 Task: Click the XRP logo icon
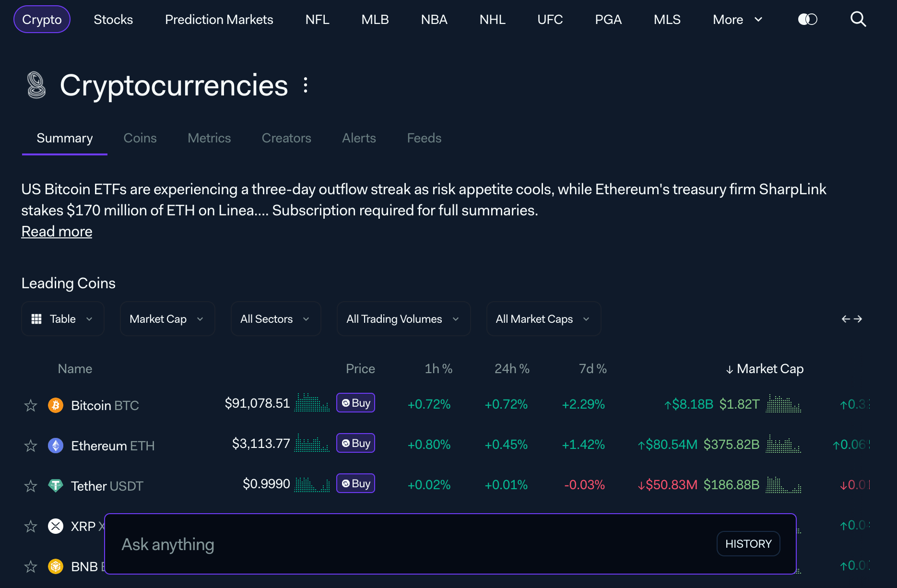[x=55, y=526]
